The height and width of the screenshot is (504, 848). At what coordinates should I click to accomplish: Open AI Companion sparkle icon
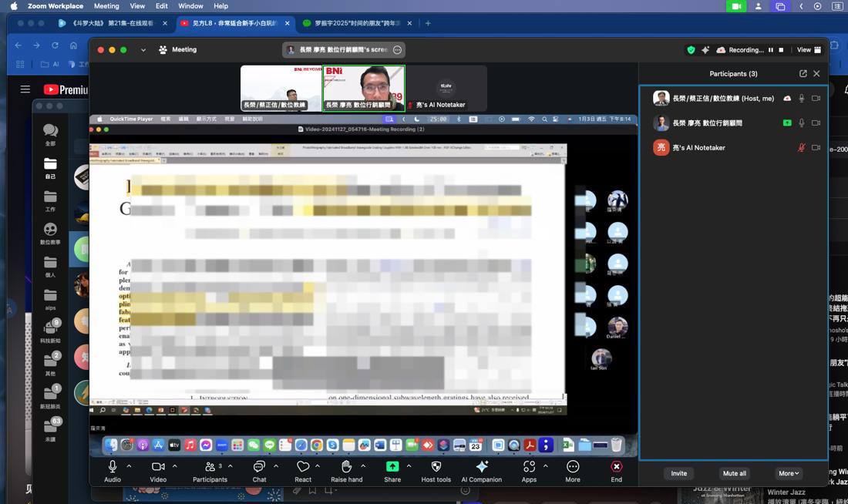point(481,466)
